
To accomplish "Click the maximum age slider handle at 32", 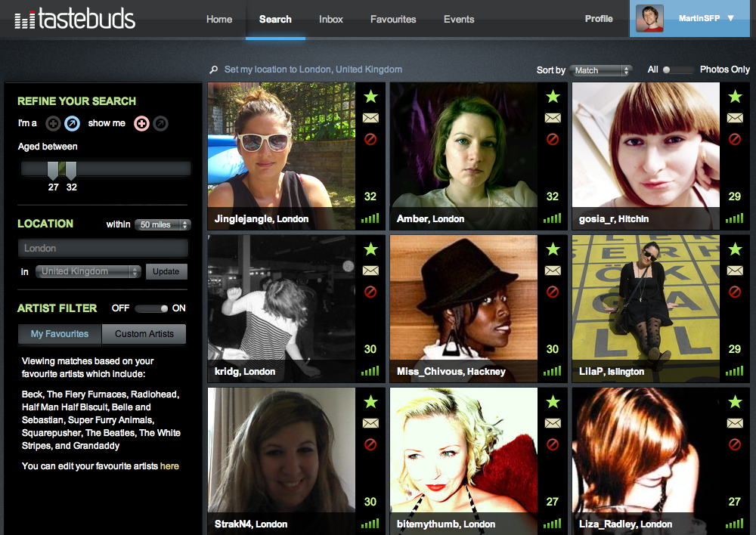I will pos(71,170).
